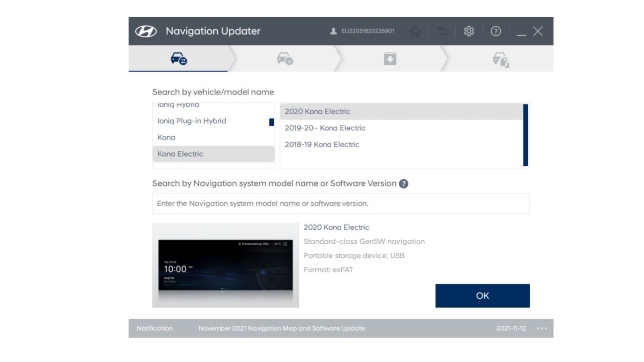Click the 2020 Kona Electric system preview image

point(225,265)
